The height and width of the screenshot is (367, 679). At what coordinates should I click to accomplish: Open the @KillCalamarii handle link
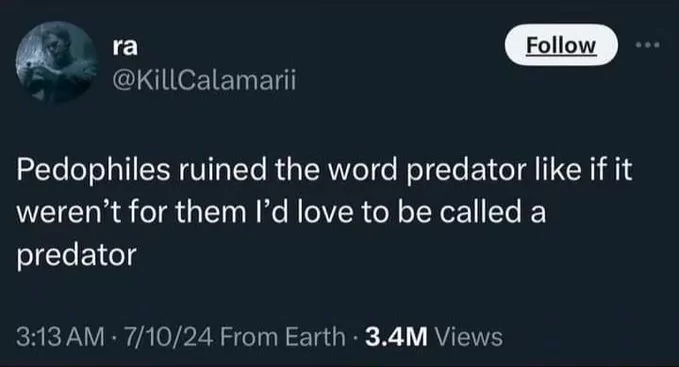204,80
